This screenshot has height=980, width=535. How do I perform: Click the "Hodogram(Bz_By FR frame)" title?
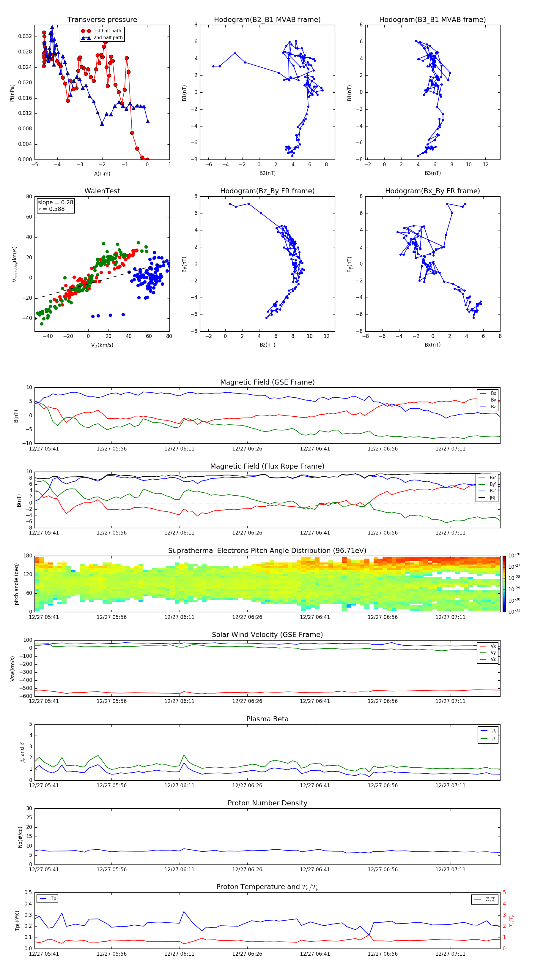267,191
